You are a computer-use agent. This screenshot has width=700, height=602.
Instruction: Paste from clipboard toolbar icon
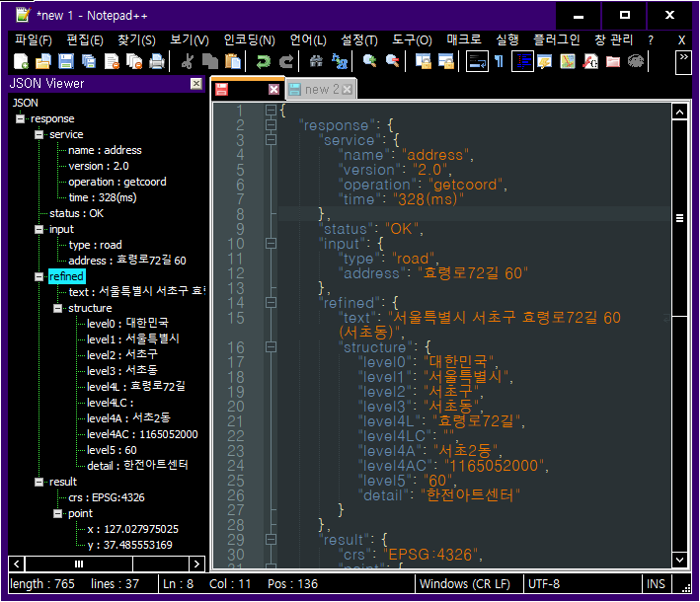tap(233, 61)
